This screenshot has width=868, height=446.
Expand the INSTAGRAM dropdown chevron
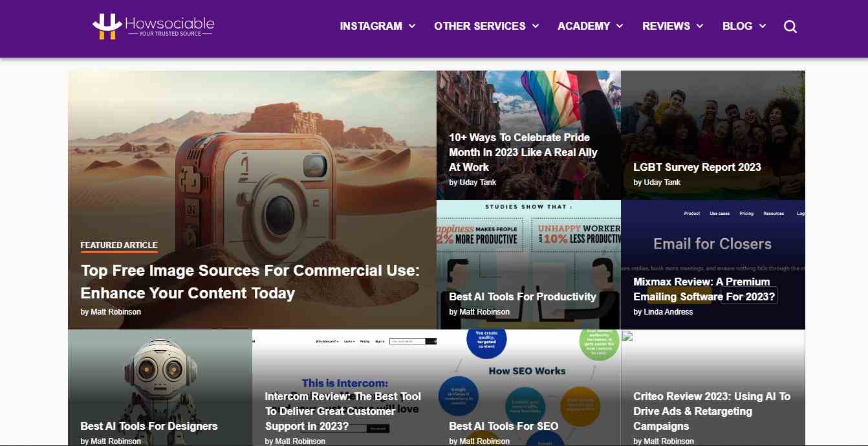412,27
